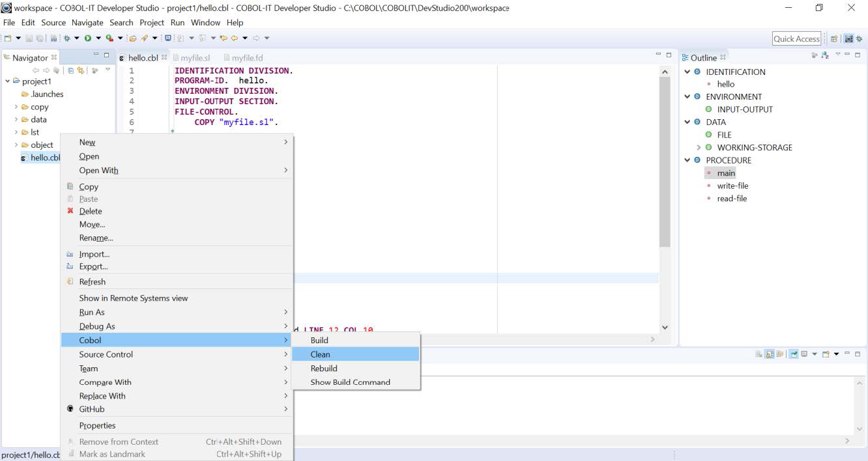
Task: Click the Run Last Launched profile icon
Action: [109, 36]
